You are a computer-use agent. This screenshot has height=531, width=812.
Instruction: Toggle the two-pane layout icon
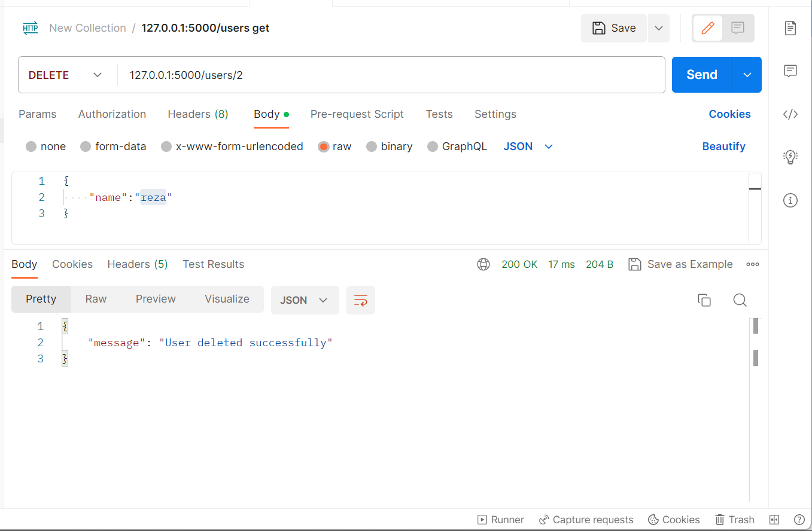click(774, 520)
